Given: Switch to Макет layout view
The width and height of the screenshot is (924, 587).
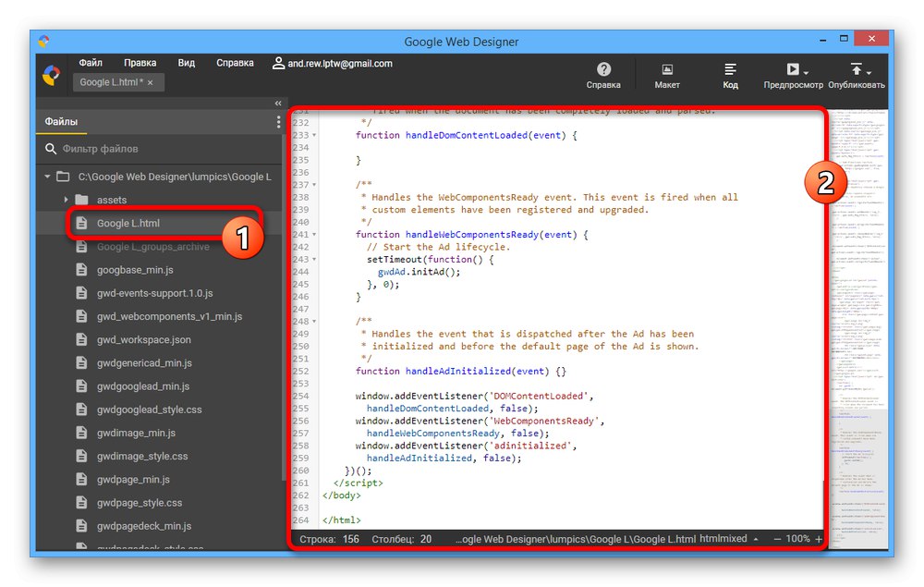Looking at the screenshot, I should (667, 76).
